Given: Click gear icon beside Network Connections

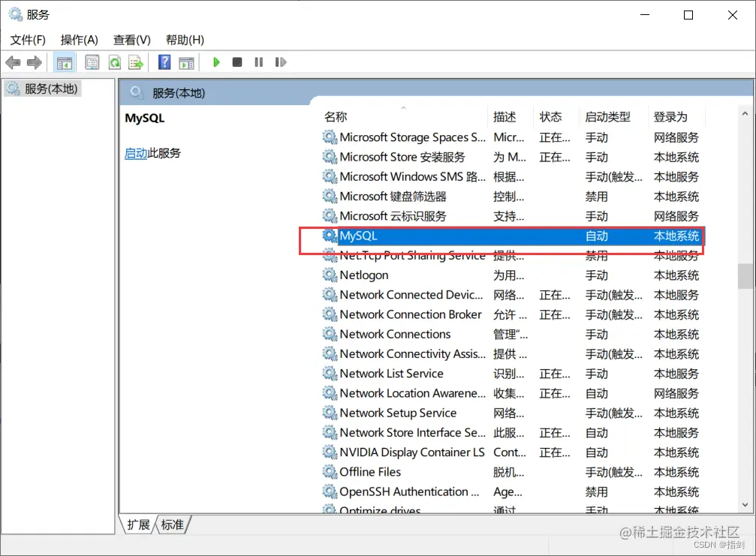Looking at the screenshot, I should 330,334.
